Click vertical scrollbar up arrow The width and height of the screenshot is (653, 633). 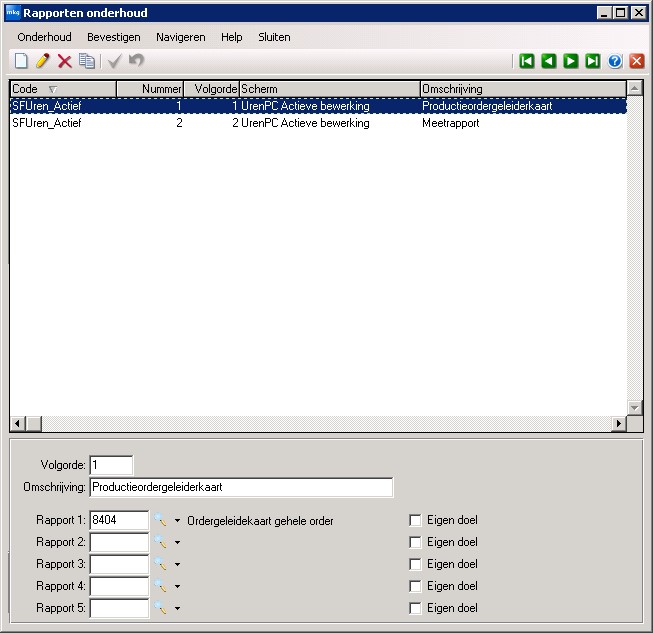[x=635, y=88]
